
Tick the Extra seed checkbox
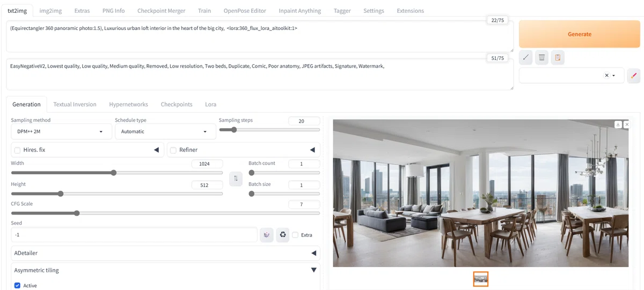(x=295, y=235)
